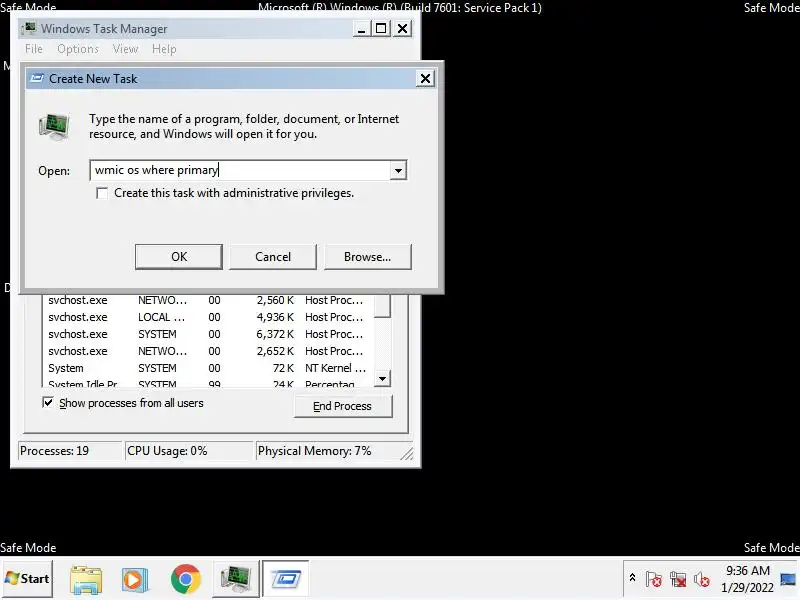Viewport: 800px width, 600px height.
Task: Click inside the Open command field
Action: pos(240,170)
